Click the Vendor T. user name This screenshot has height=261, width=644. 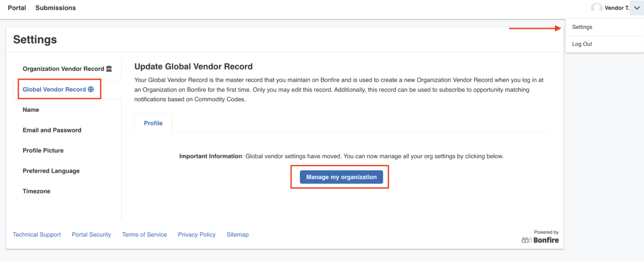617,8
